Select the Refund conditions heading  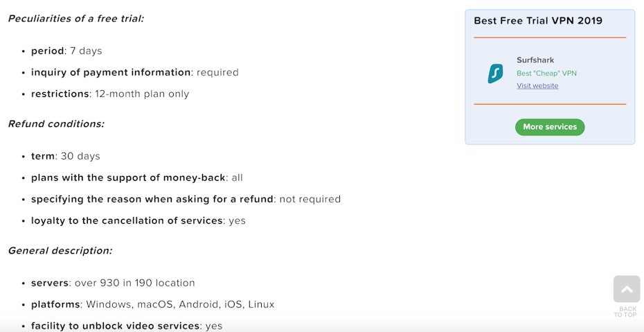coord(56,124)
